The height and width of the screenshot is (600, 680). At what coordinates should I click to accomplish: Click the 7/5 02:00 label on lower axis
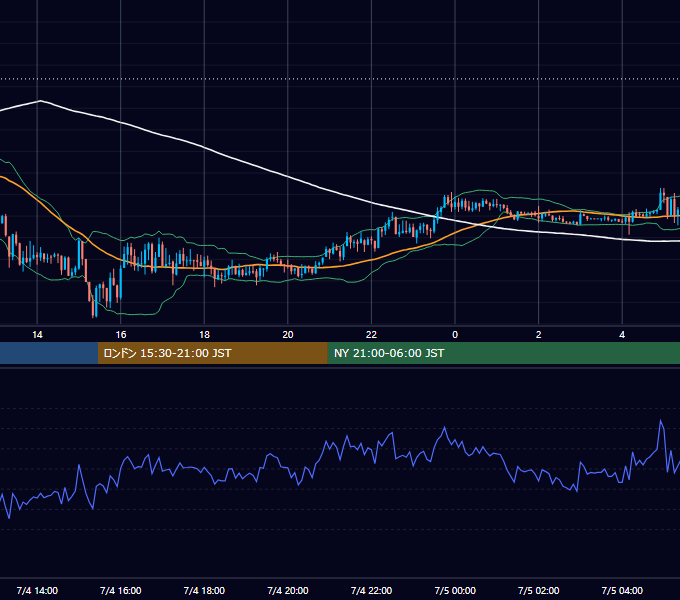(x=539, y=590)
